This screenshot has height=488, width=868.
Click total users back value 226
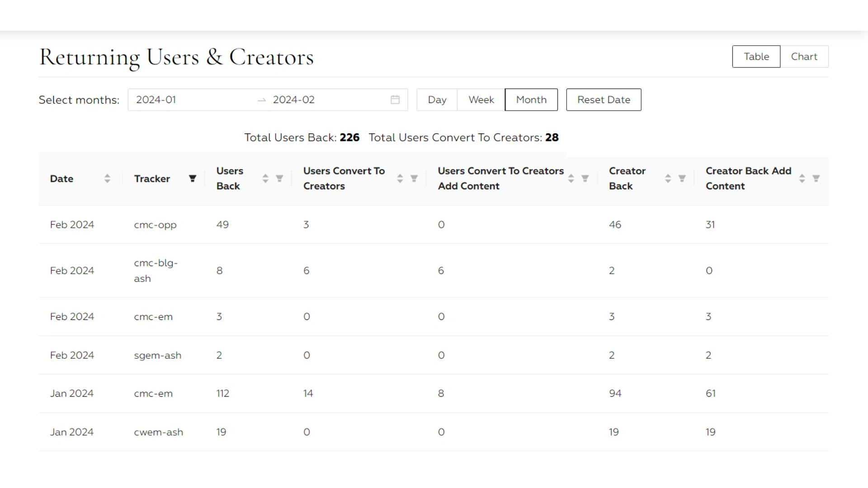[349, 137]
